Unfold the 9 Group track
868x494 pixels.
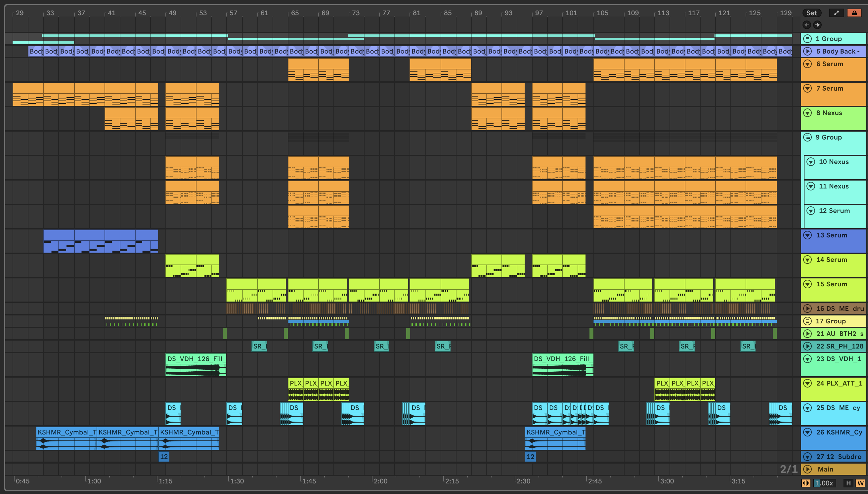(x=807, y=138)
